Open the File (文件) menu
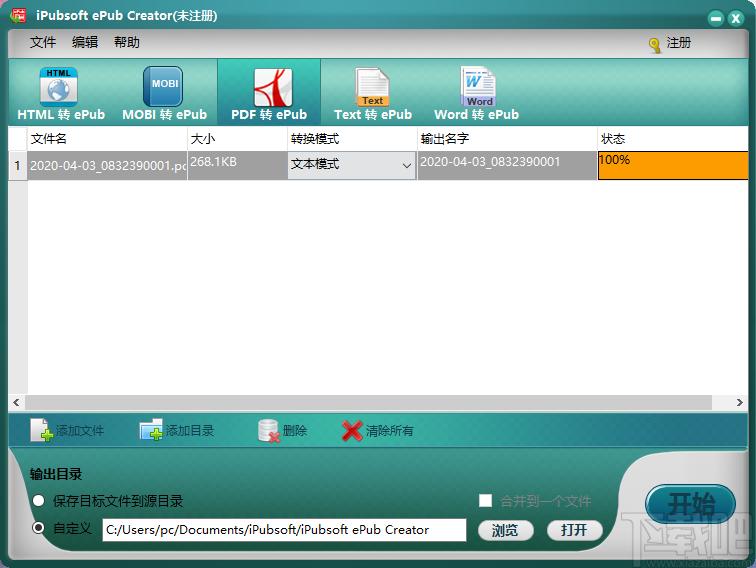Viewport: 756px width, 568px height. coord(43,42)
